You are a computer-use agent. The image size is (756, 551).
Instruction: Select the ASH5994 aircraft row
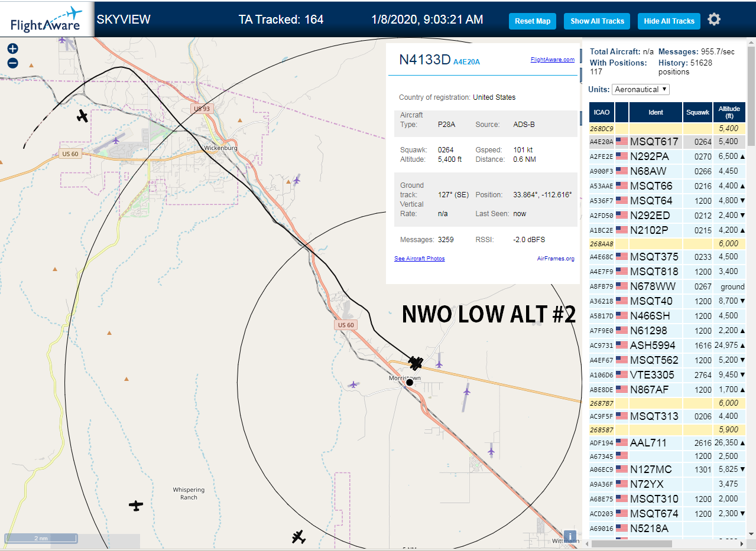(667, 345)
